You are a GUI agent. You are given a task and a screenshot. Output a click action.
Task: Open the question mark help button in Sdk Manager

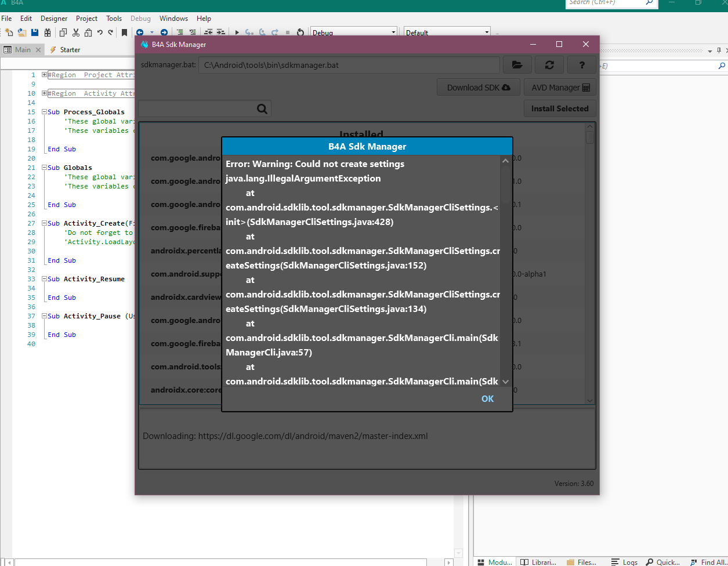point(582,65)
